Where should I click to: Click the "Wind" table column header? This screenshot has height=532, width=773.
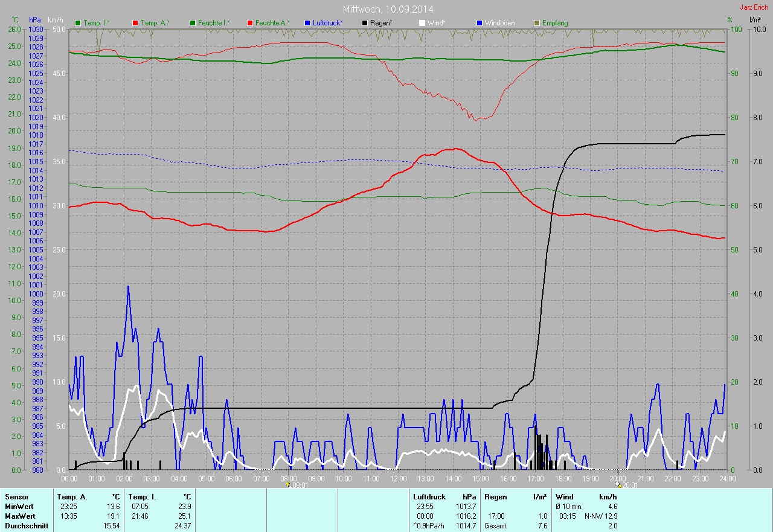click(x=564, y=497)
